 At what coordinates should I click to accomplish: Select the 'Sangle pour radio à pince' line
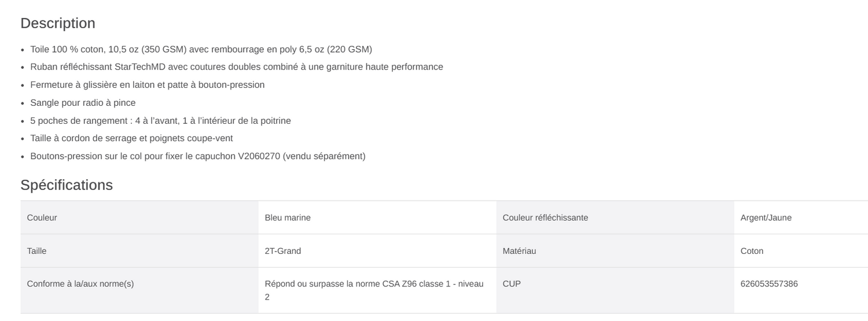click(83, 103)
